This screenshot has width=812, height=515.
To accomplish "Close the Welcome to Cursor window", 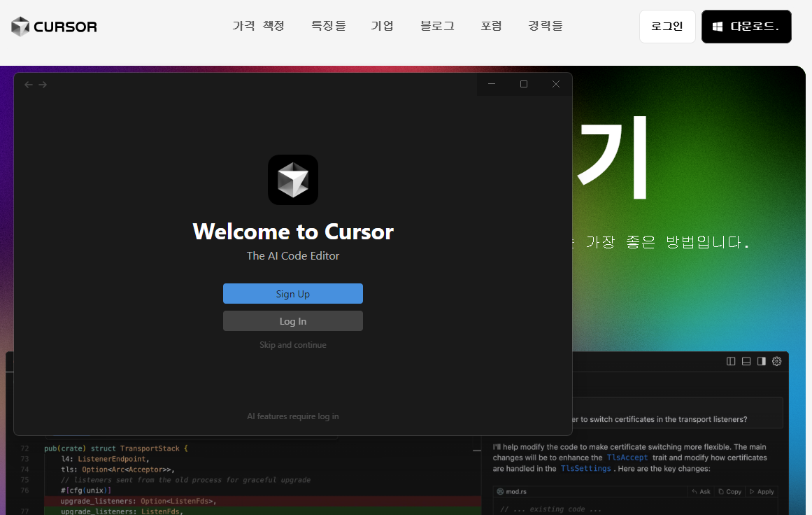I will [555, 84].
